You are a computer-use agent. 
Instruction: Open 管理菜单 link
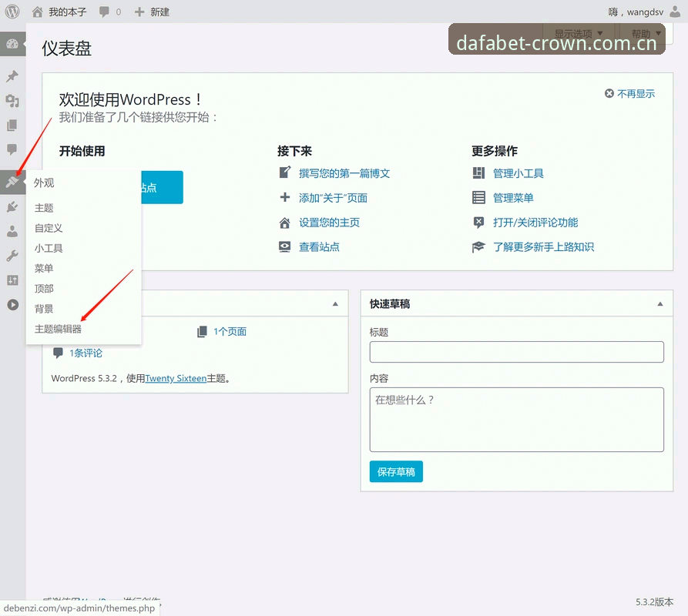click(513, 198)
